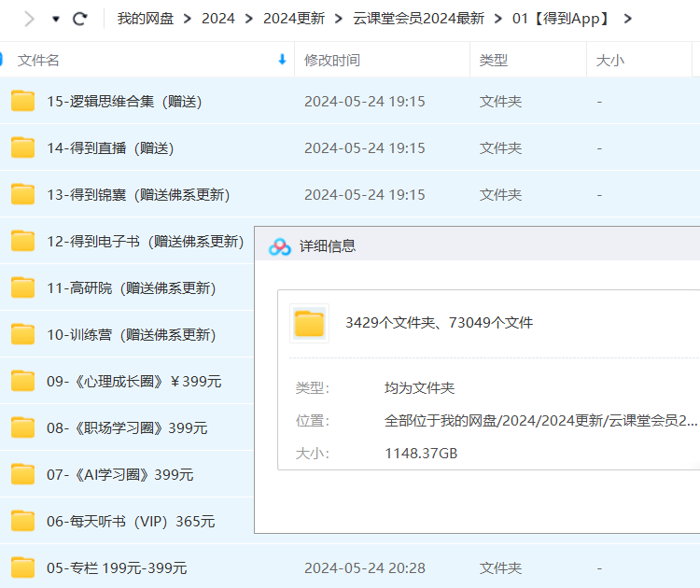This screenshot has width=700, height=588.
Task: Open the 13-得到锦囊 folder
Action: pos(138,194)
